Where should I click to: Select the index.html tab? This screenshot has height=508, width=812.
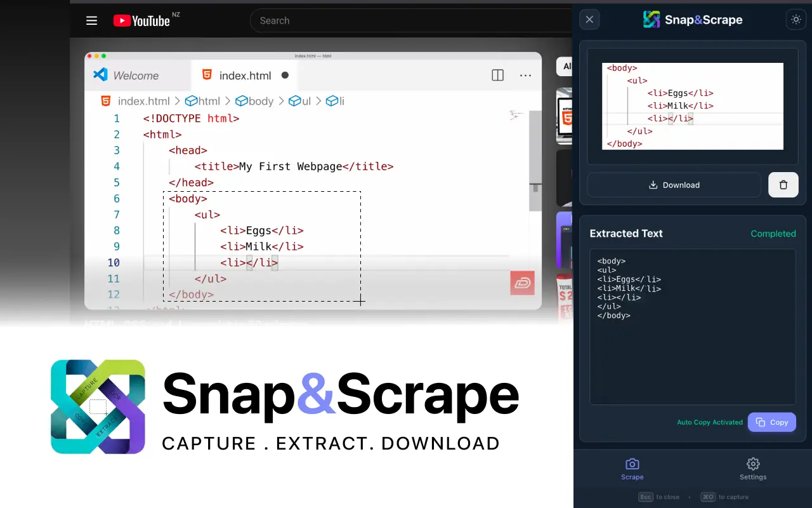click(244, 74)
